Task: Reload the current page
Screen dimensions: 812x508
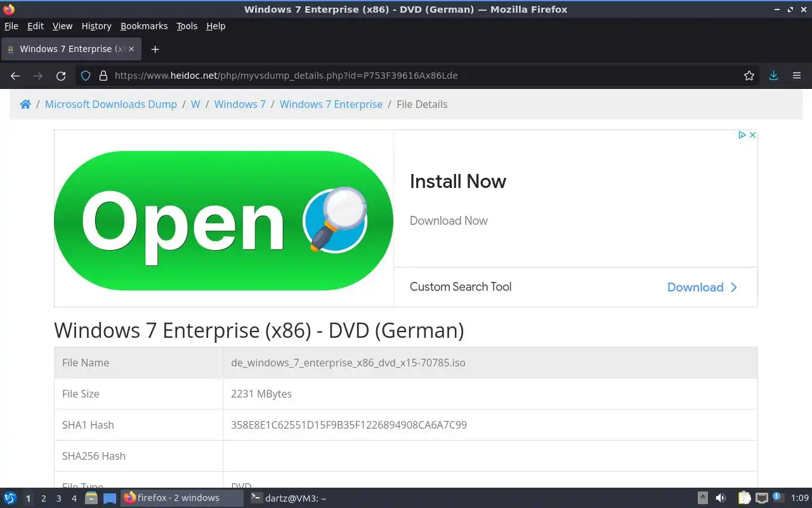Action: (x=61, y=76)
